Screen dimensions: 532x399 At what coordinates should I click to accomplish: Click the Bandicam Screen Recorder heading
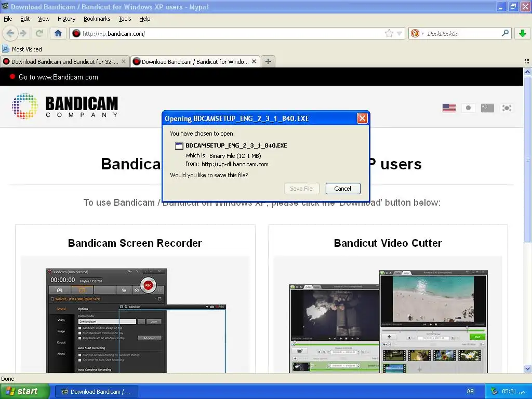pos(135,243)
